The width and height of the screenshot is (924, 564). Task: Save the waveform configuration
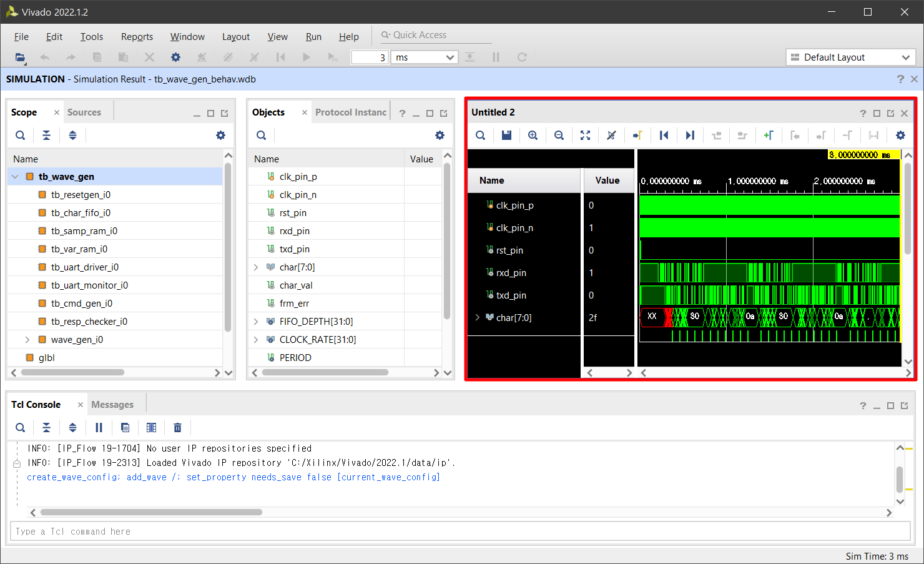(506, 135)
